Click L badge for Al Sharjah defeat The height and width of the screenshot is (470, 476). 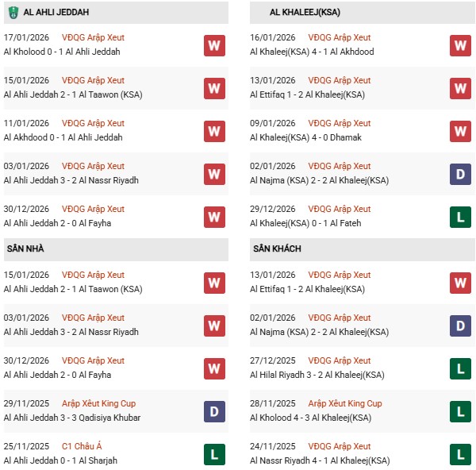[214, 454]
